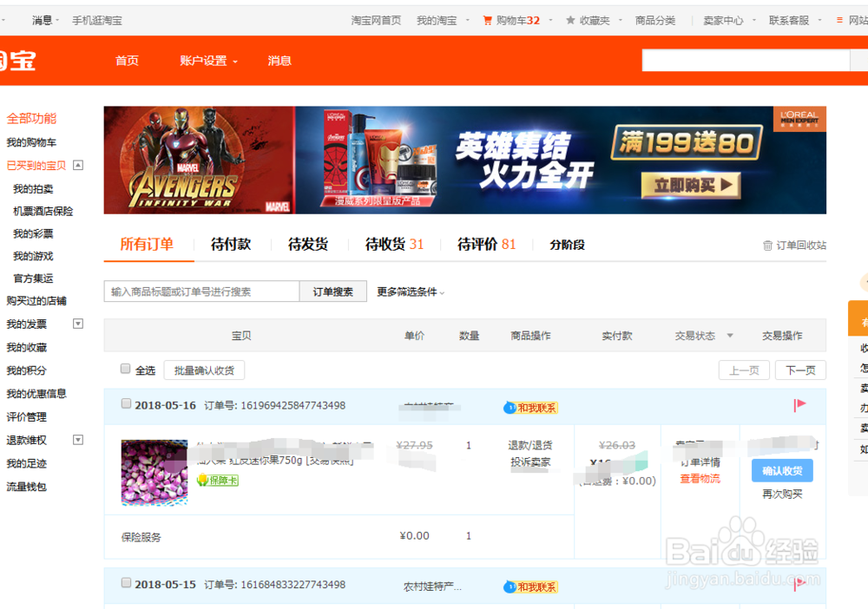Image resolution: width=868 pixels, height=609 pixels.
Task: Open 淘宝网首页 in the top bar
Action: [376, 21]
